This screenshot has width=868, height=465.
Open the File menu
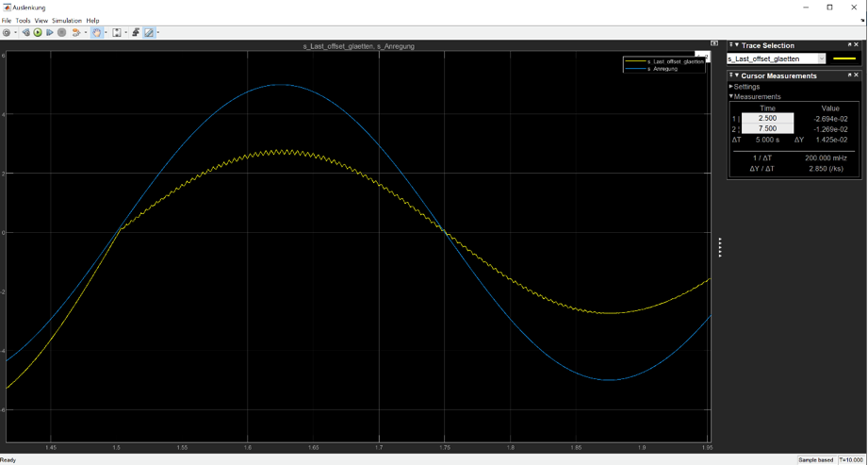(7, 20)
